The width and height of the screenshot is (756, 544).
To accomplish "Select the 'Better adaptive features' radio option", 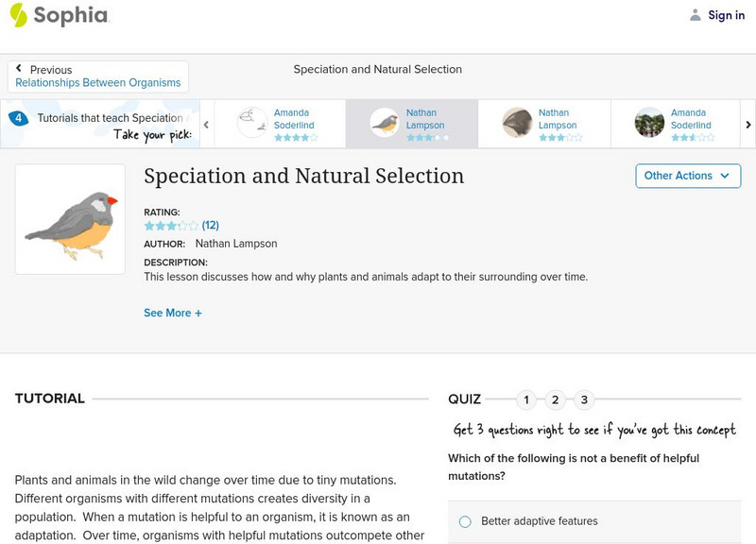I will pos(465,521).
